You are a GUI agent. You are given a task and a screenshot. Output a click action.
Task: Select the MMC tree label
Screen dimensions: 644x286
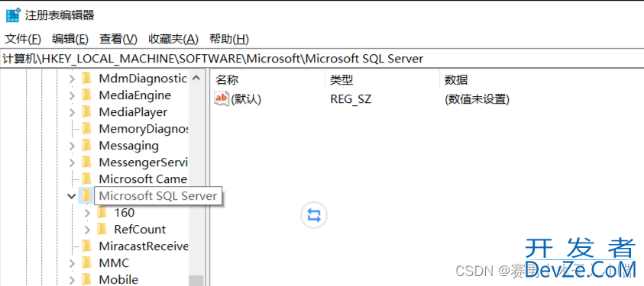pyautogui.click(x=114, y=263)
